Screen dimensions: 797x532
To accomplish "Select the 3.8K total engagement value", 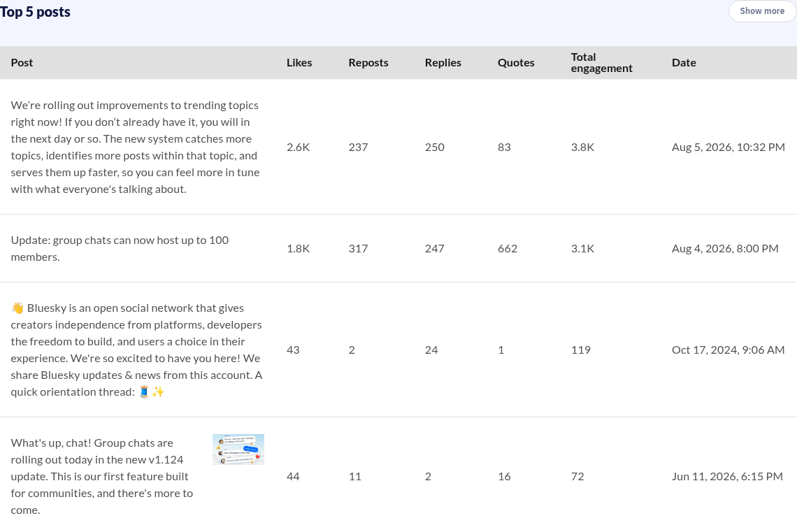I will click(582, 147).
